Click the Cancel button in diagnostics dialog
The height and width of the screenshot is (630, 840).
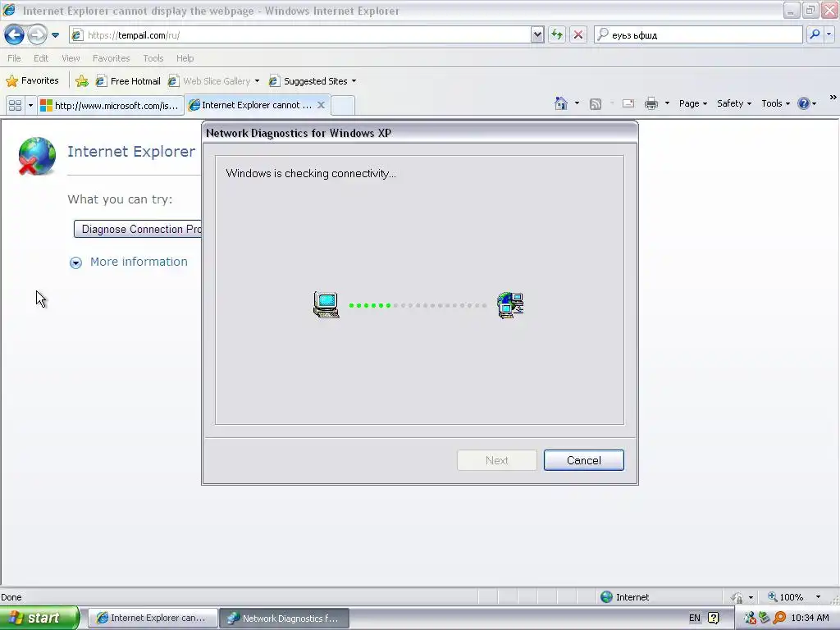click(583, 460)
